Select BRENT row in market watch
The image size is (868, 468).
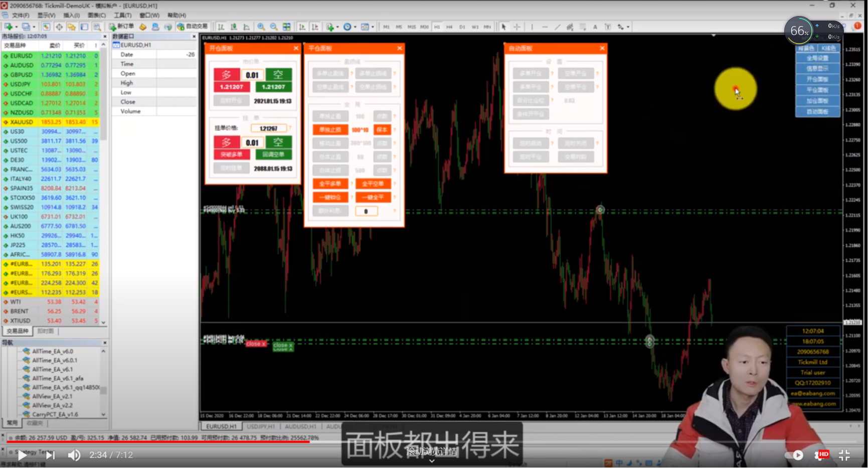(50, 311)
